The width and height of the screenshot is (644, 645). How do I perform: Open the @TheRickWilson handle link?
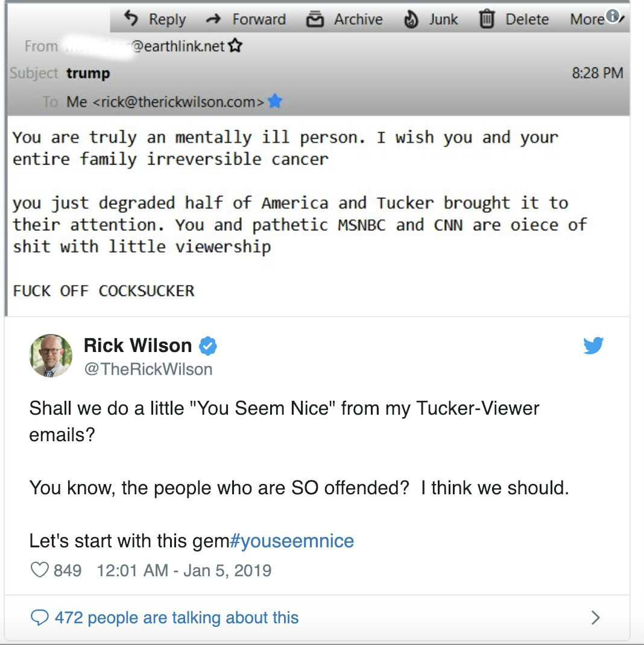[148, 370]
